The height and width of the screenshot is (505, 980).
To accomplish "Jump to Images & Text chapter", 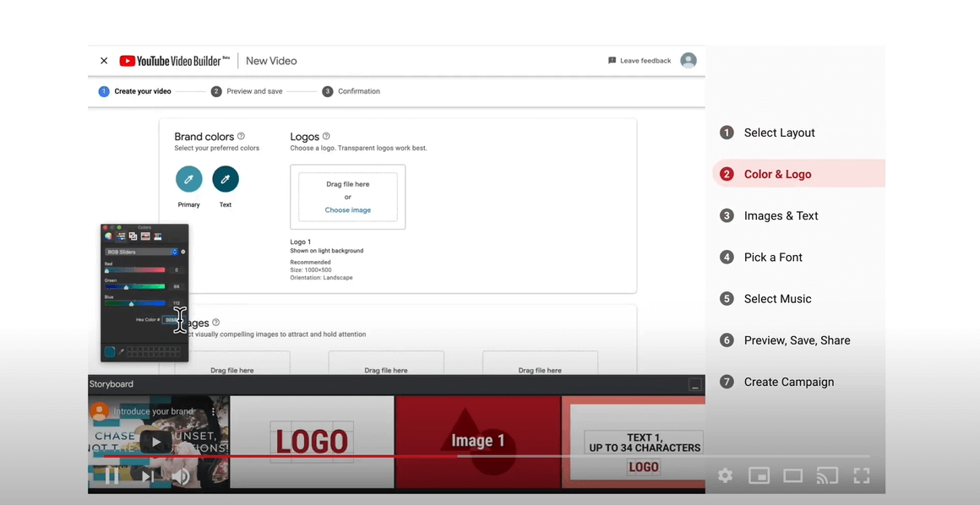I will [780, 216].
